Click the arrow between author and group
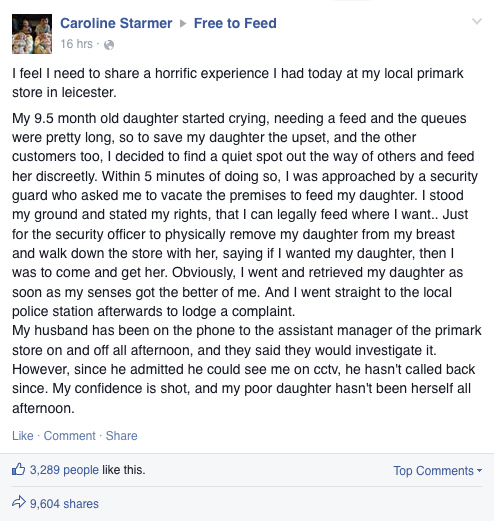 click(183, 24)
